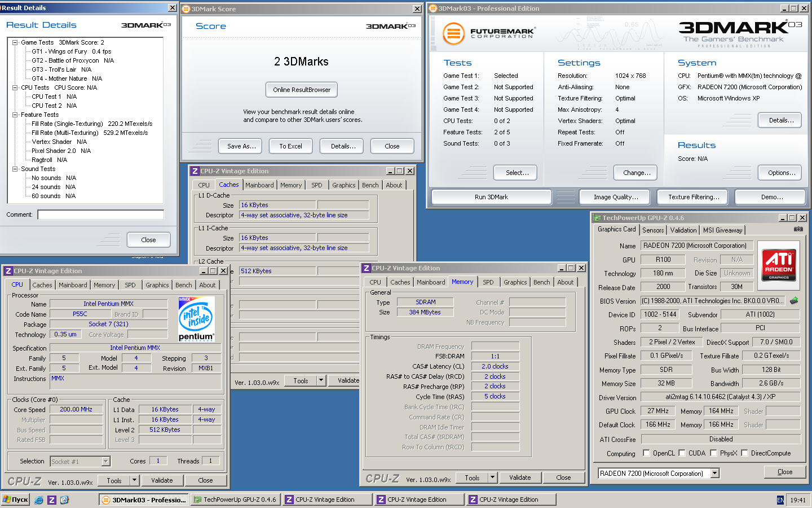This screenshot has width=812, height=508.
Task: Click Close in the Result Details window
Action: coord(148,240)
